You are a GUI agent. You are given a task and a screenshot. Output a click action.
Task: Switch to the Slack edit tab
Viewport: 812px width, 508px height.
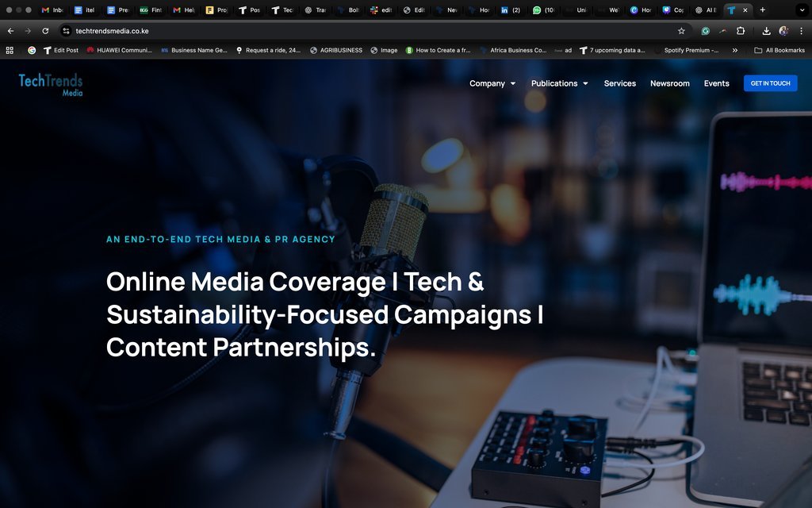(381, 10)
